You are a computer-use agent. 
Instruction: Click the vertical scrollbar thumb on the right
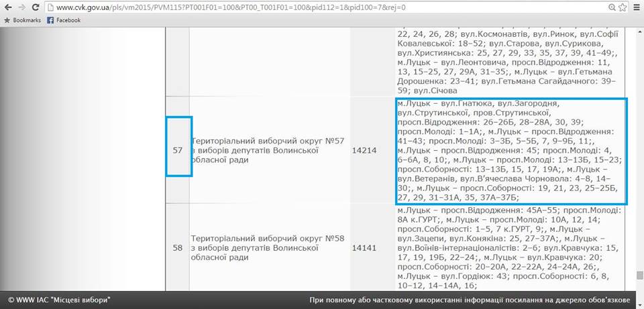coord(639,275)
